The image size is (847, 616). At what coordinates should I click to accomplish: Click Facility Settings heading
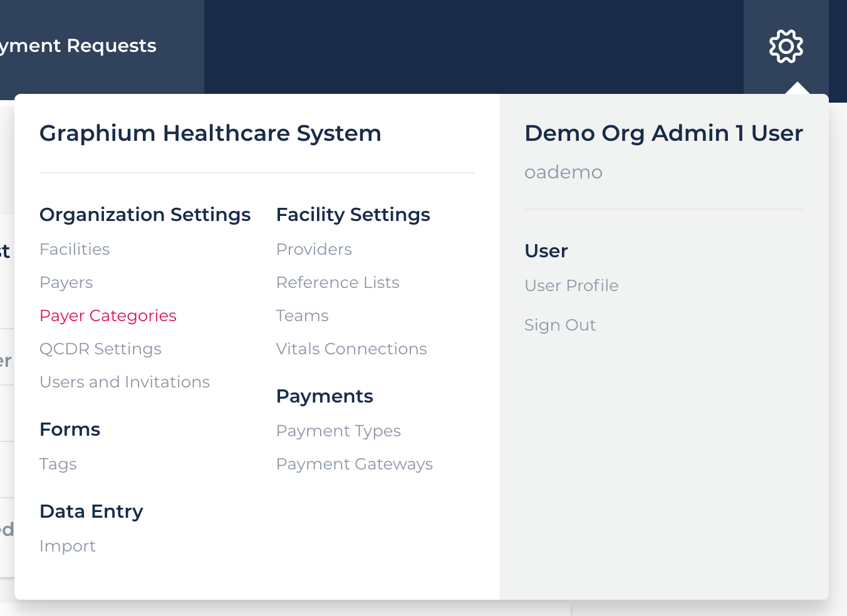(x=353, y=215)
